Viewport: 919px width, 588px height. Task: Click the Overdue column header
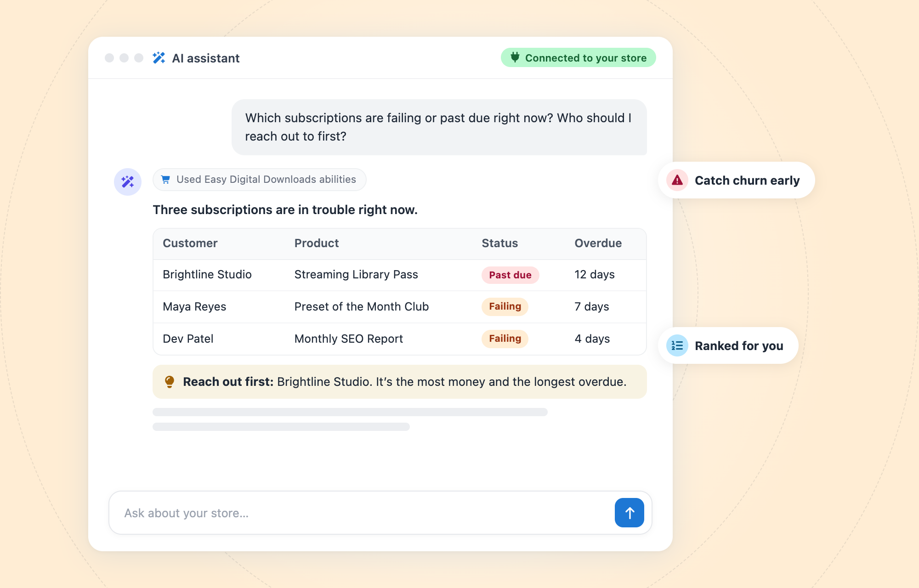coord(598,243)
